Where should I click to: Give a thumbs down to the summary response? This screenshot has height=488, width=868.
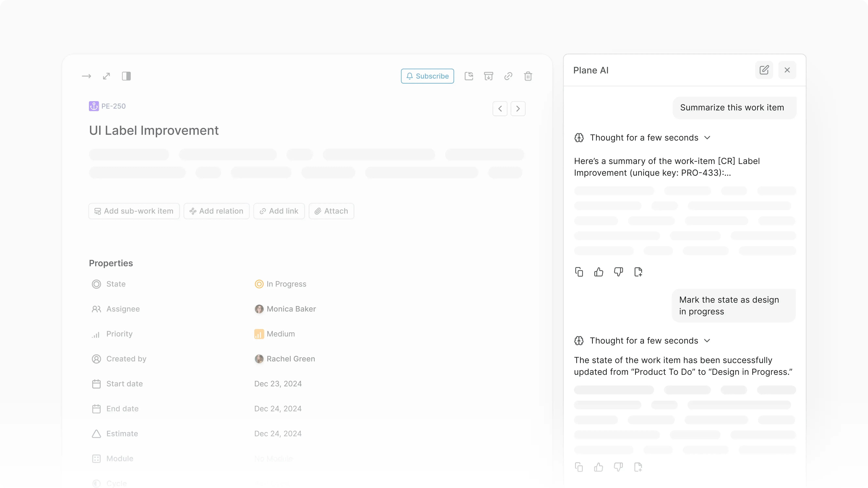coord(618,272)
